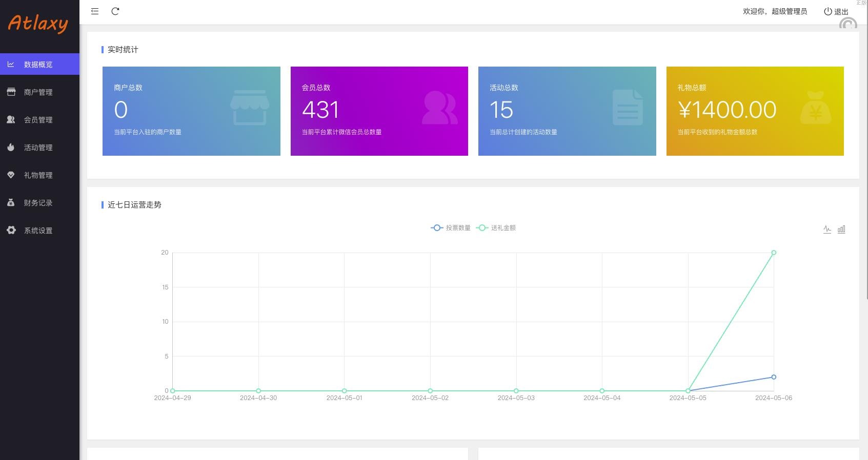
Task: Toggle the 送礼金额 legend series
Action: [496, 228]
